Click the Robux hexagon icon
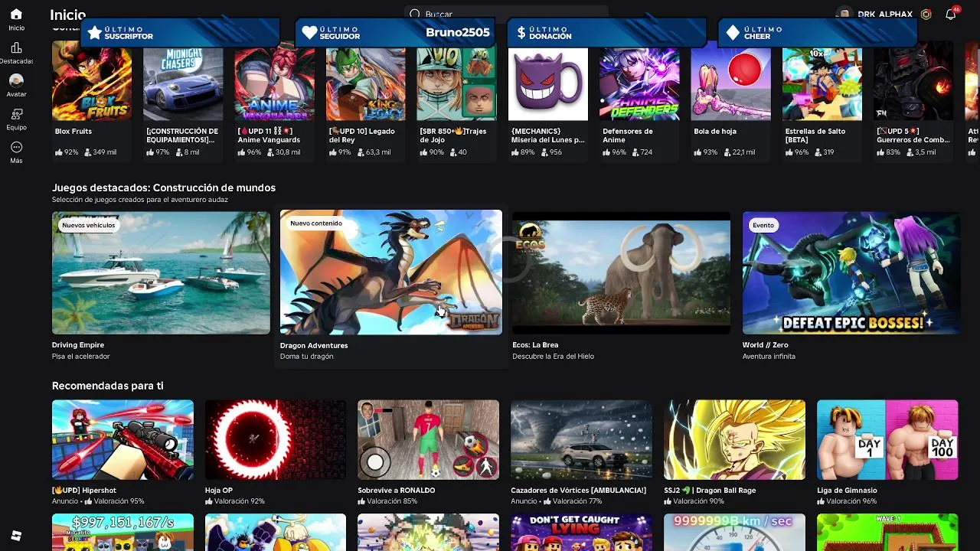The image size is (980, 551). [x=926, y=14]
